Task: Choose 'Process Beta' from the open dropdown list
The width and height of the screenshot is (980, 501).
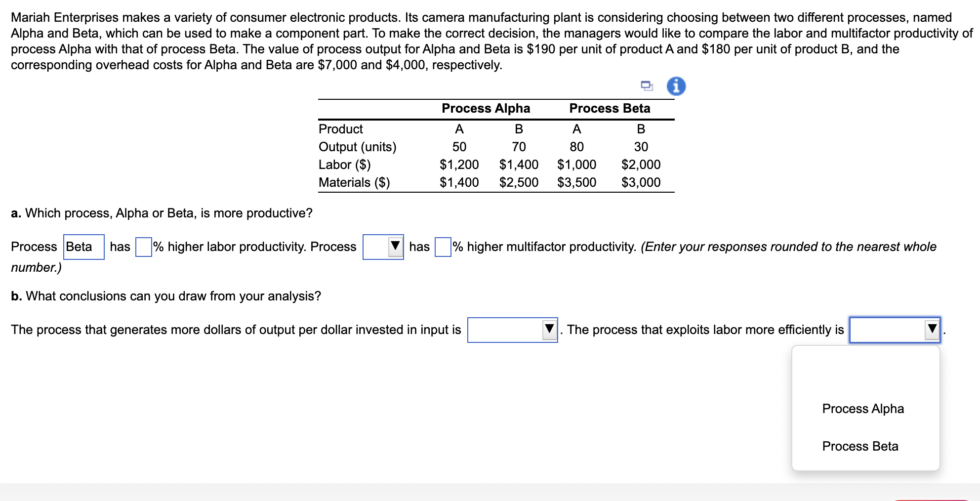Action: 859,446
